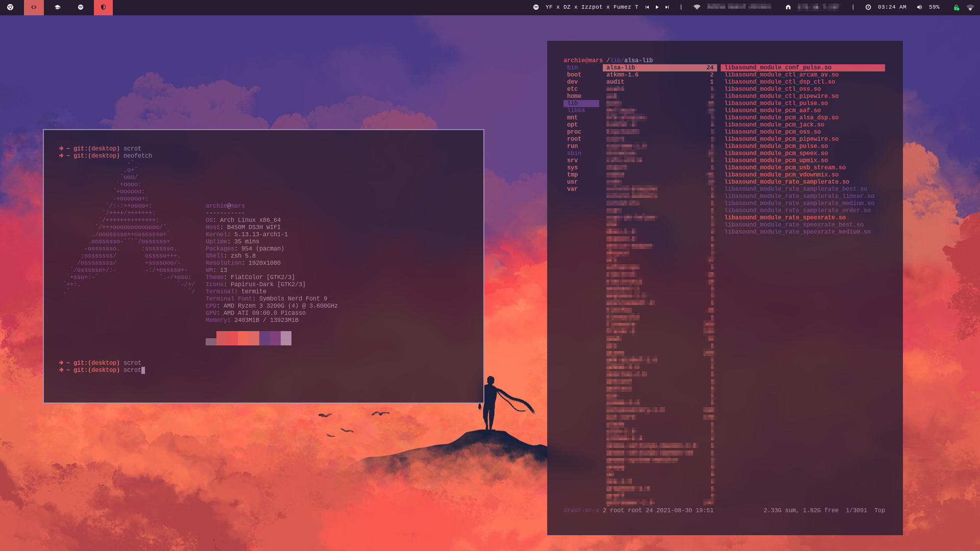The width and height of the screenshot is (980, 551).
Task: Skip to the previous track
Action: tap(647, 7)
